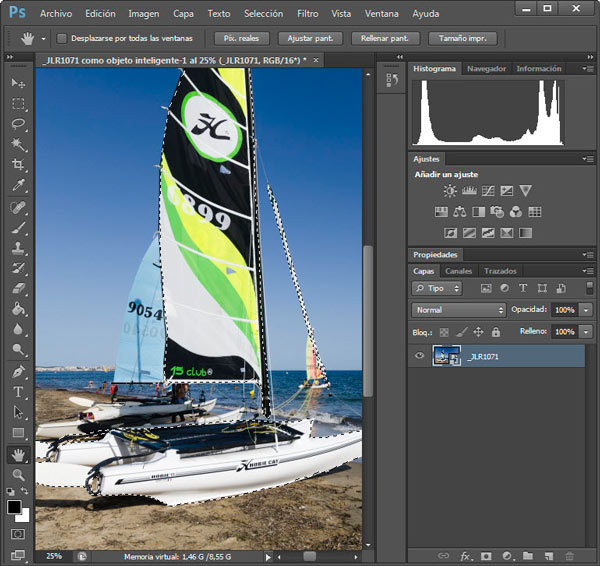Image resolution: width=600 pixels, height=566 pixels.
Task: Toggle lock transparent pixels
Action: click(444, 332)
